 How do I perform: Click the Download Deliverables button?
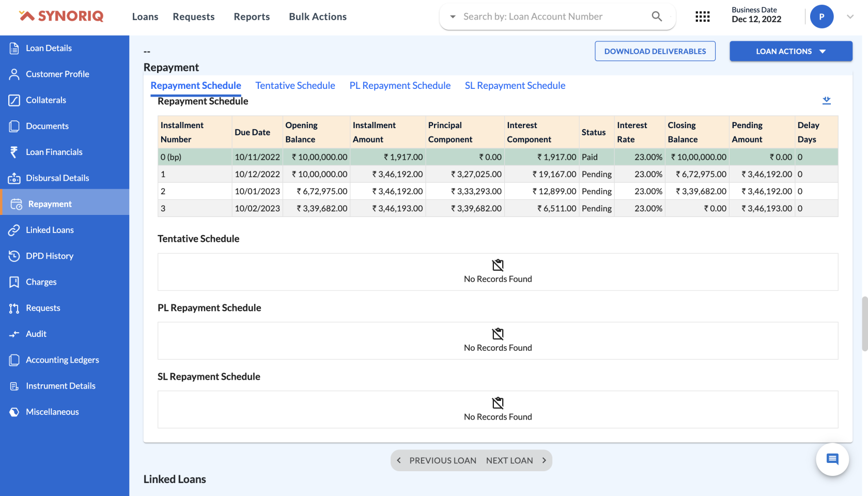[655, 51]
